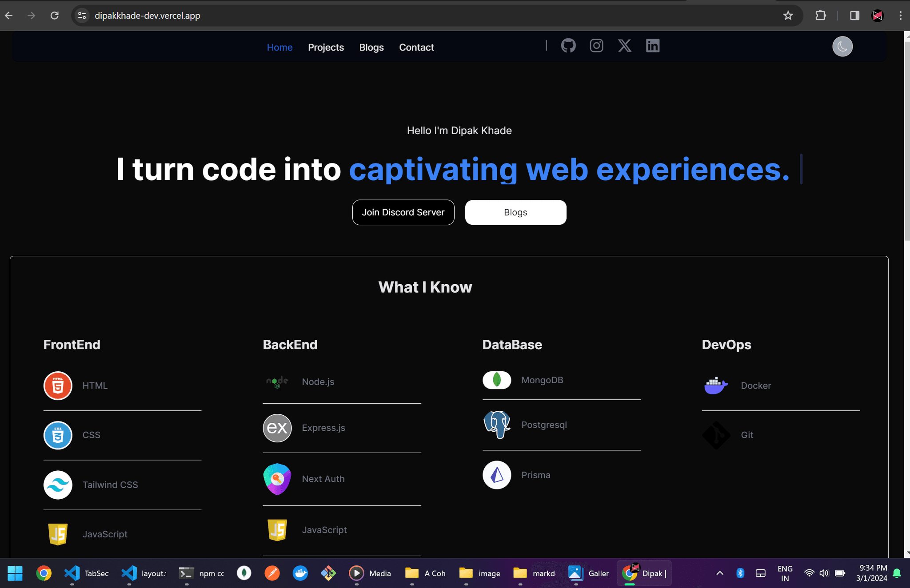This screenshot has width=910, height=588.
Task: Open the Instagram icon in the navbar
Action: (x=596, y=46)
